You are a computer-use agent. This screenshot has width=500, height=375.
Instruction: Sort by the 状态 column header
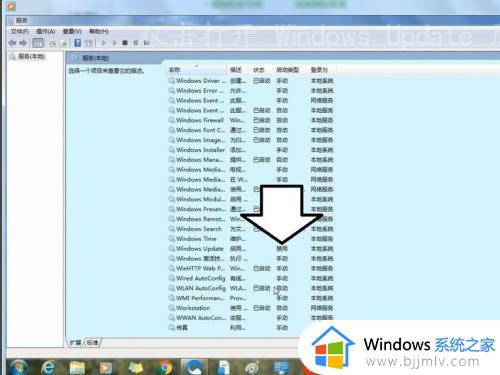pos(262,70)
